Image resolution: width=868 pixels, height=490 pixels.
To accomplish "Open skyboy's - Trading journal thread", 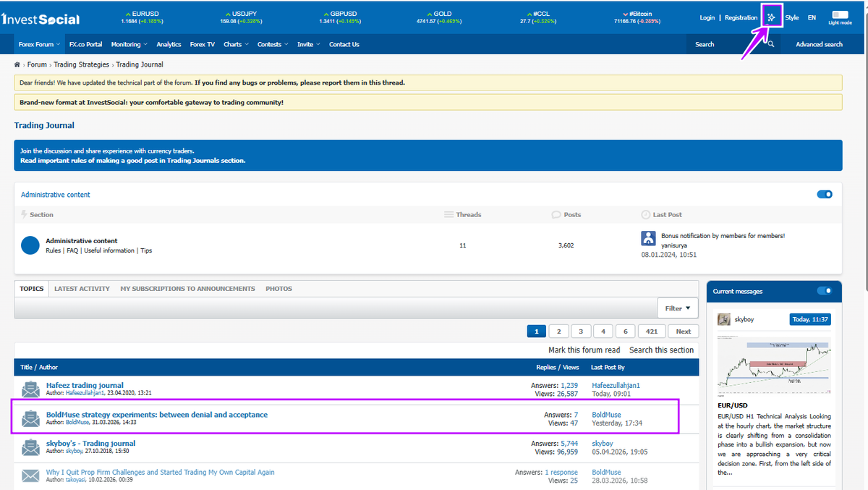I will [x=90, y=443].
